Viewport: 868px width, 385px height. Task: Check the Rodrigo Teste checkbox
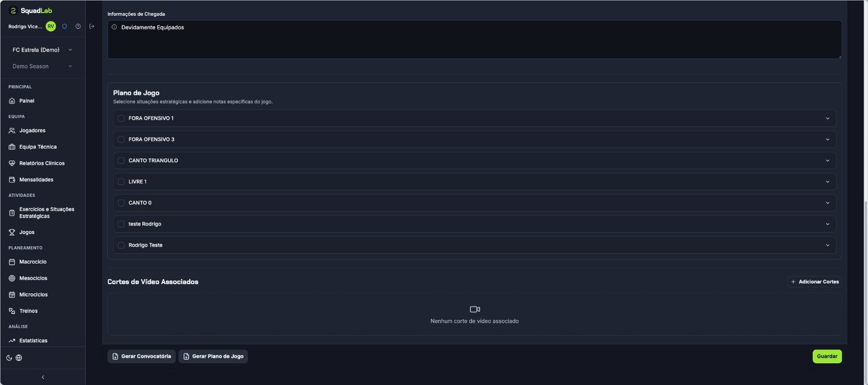[121, 245]
